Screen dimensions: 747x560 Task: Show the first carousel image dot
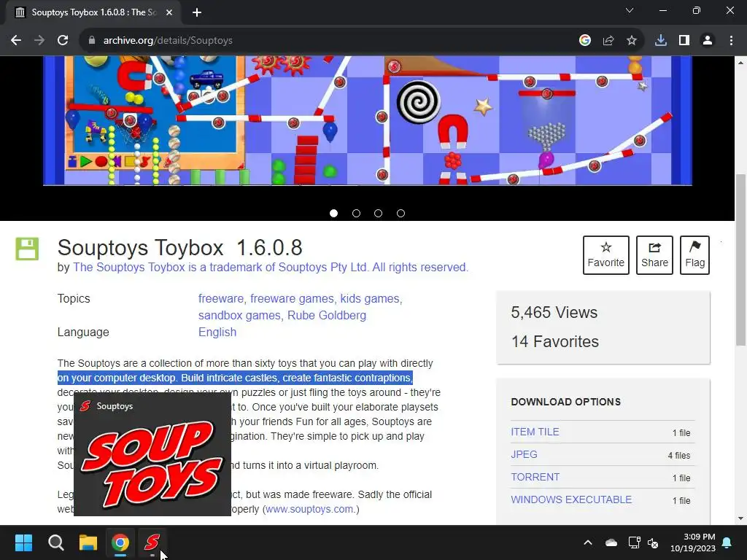[334, 214]
